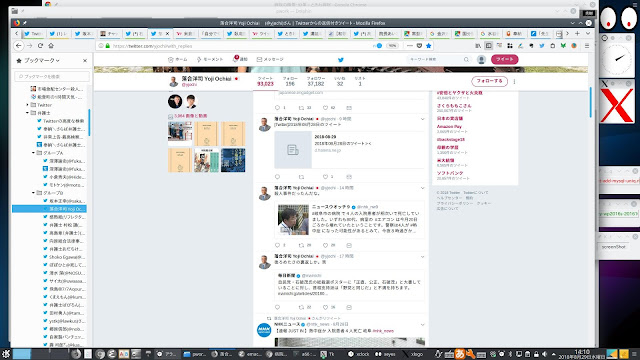Collapse the グループA bookmark folder
This screenshot has height=360, width=640.
pos(33,153)
